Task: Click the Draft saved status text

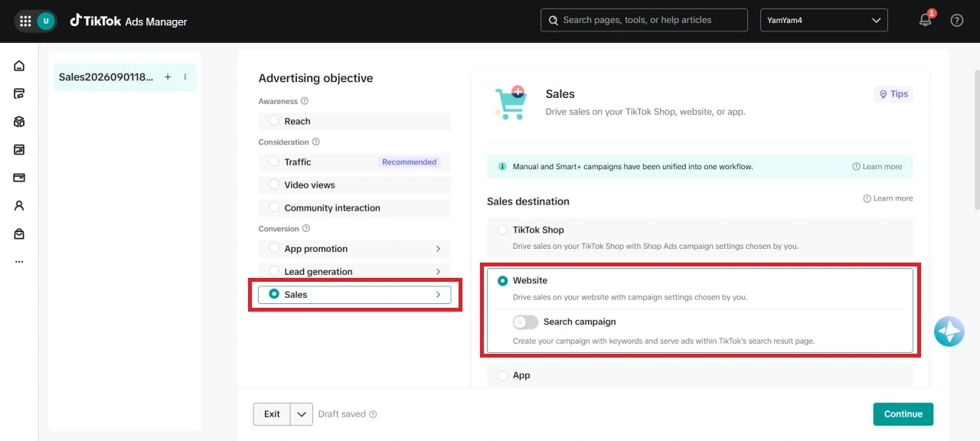Action: (342, 414)
